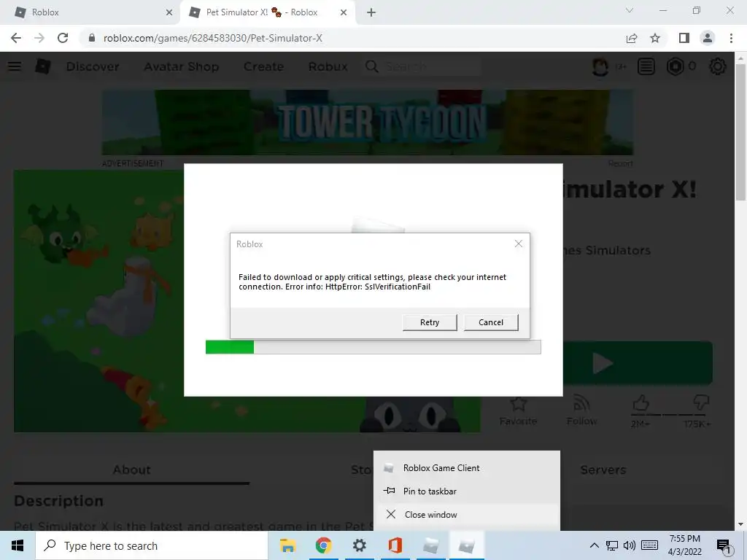Image resolution: width=747 pixels, height=560 pixels.
Task: Go to the Create page
Action: [x=263, y=66]
